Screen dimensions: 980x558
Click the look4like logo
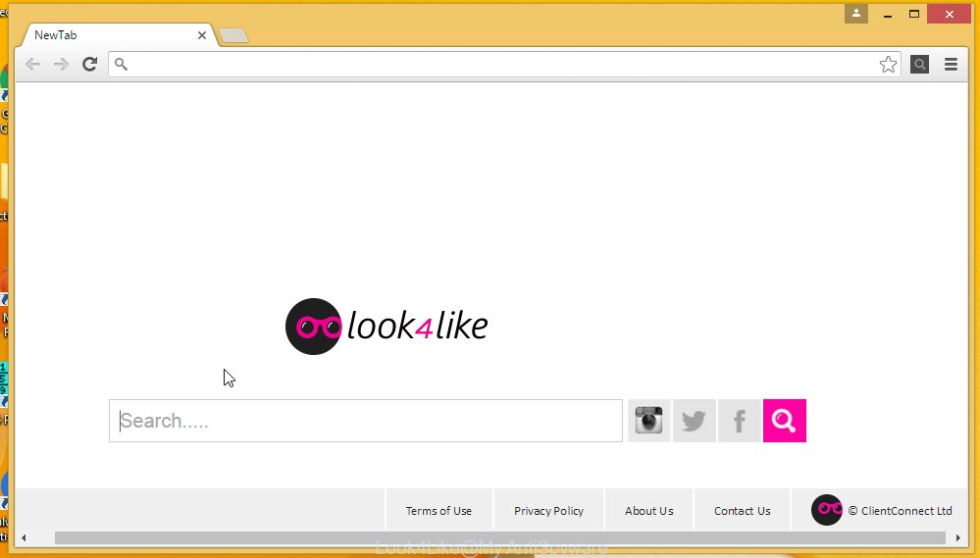point(387,327)
